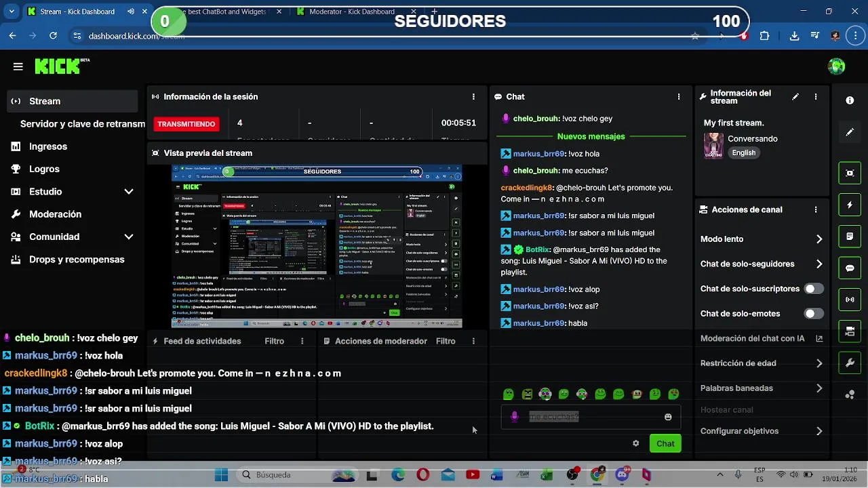Insert the angry dark-green emote in the emote row
The image size is (868, 488).
527,394
